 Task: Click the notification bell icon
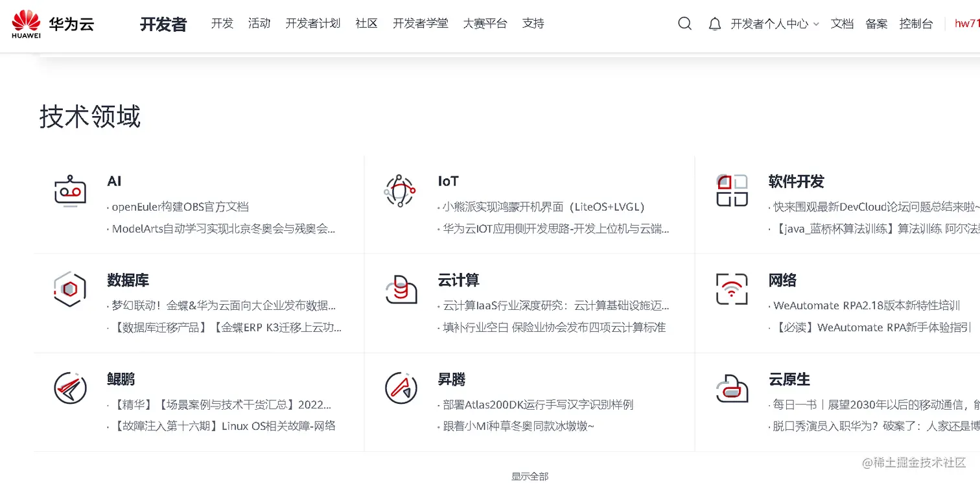click(x=715, y=24)
